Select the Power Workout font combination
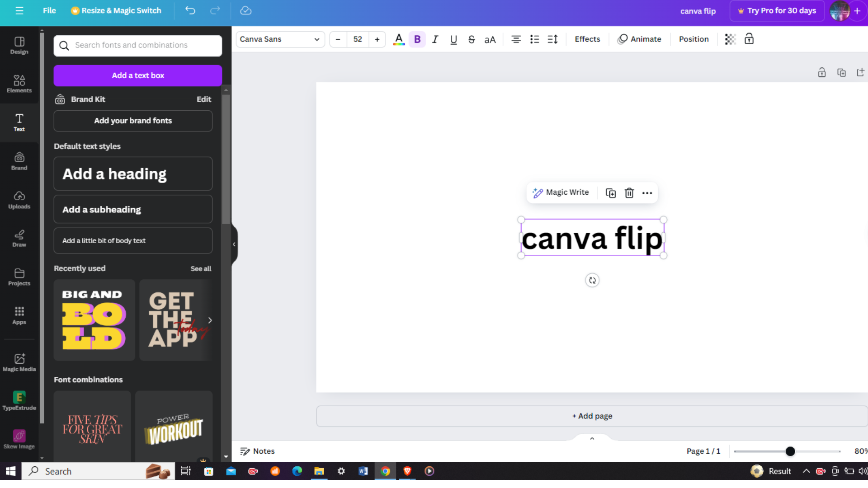Viewport: 868px width, 488px height. [x=174, y=426]
